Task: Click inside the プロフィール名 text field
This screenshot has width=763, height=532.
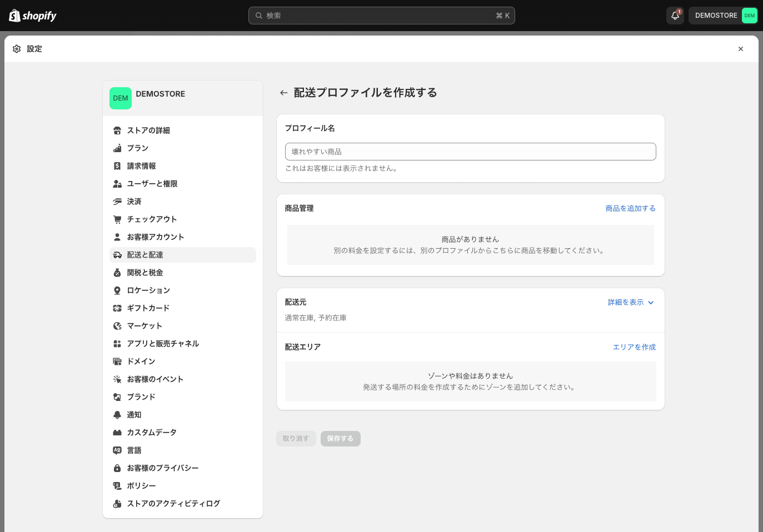Action: click(470, 151)
